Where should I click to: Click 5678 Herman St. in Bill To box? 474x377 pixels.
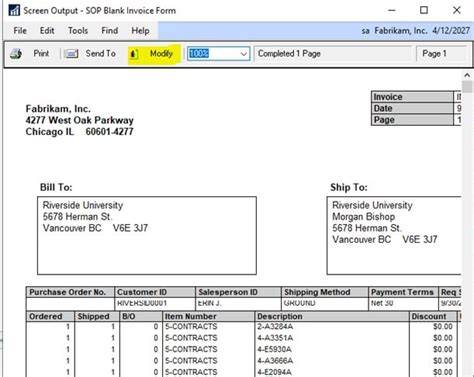point(77,217)
